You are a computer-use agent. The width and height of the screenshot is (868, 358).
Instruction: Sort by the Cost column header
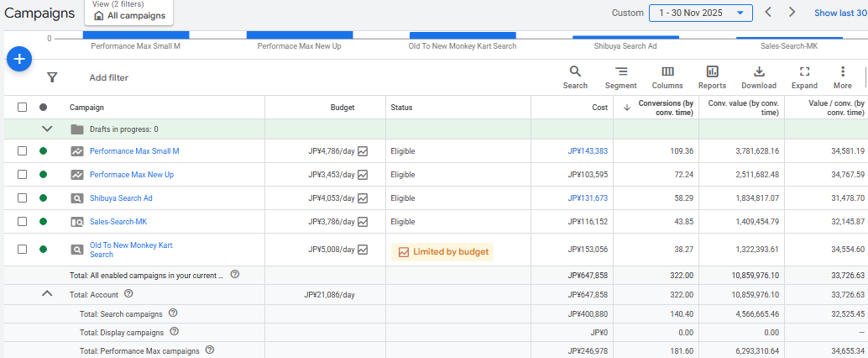point(599,108)
